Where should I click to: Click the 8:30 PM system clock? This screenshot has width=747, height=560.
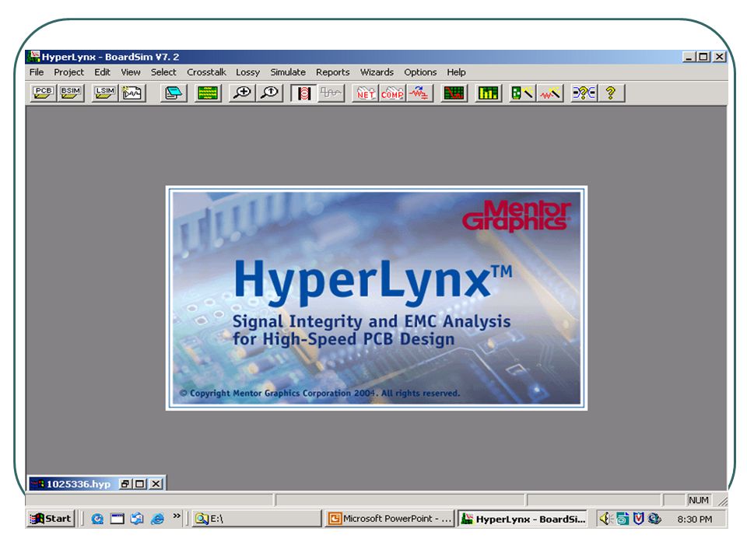(x=695, y=519)
